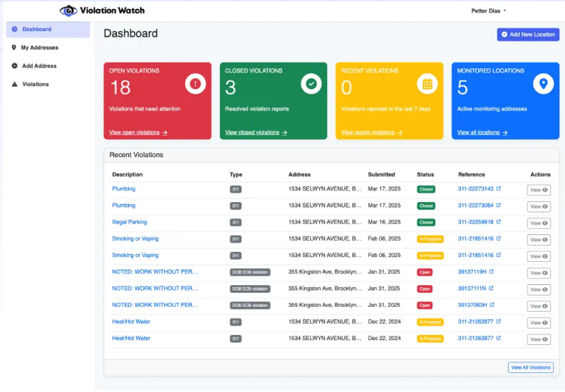Click the map pin icon beside My Addresses
The width and height of the screenshot is (565, 392).
point(13,48)
